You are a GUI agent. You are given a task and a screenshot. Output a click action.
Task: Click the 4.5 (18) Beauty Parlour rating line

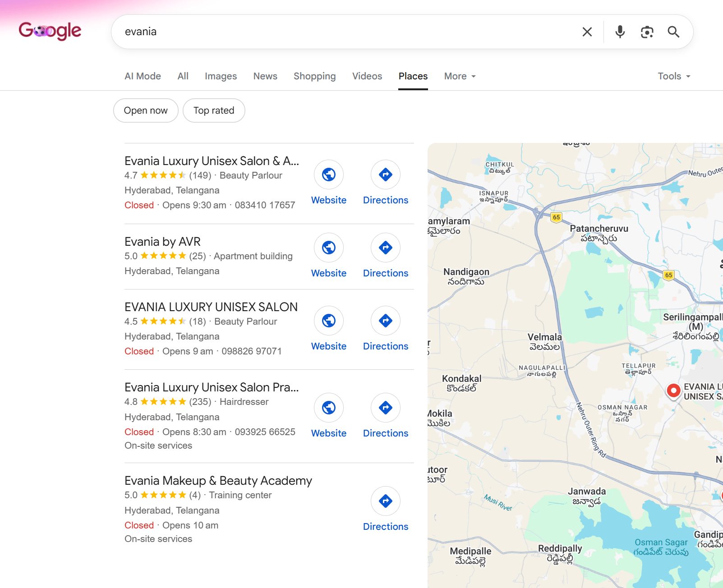click(x=201, y=322)
